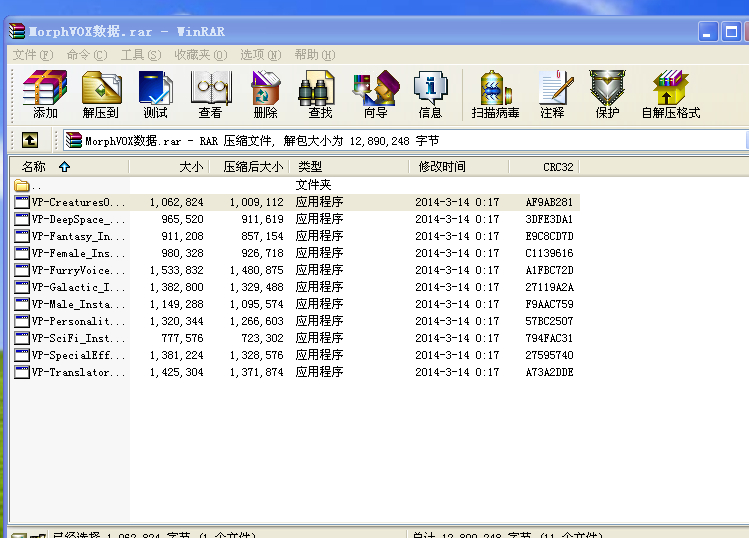Maximize the WinRAR window
Image resolution: width=749 pixels, height=538 pixels.
tap(731, 32)
